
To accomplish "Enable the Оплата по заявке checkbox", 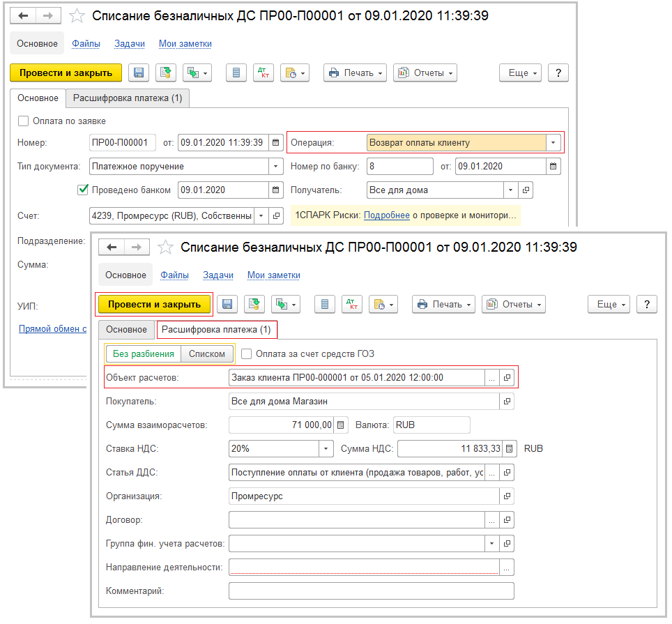I will click(24, 121).
